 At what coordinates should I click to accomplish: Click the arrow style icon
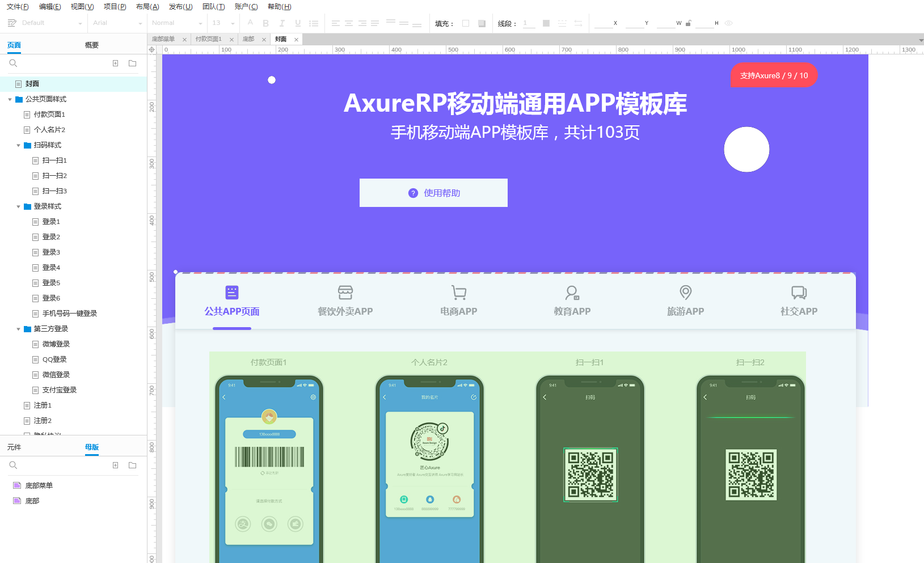(x=578, y=23)
